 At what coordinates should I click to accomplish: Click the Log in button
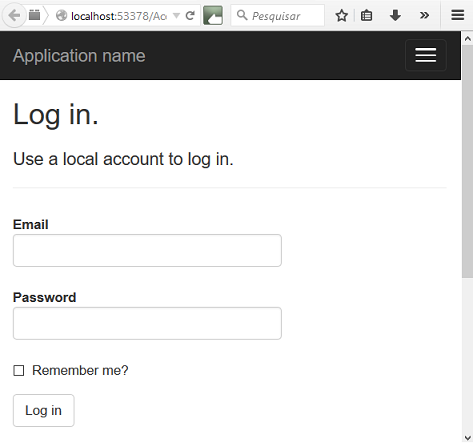pos(44,410)
